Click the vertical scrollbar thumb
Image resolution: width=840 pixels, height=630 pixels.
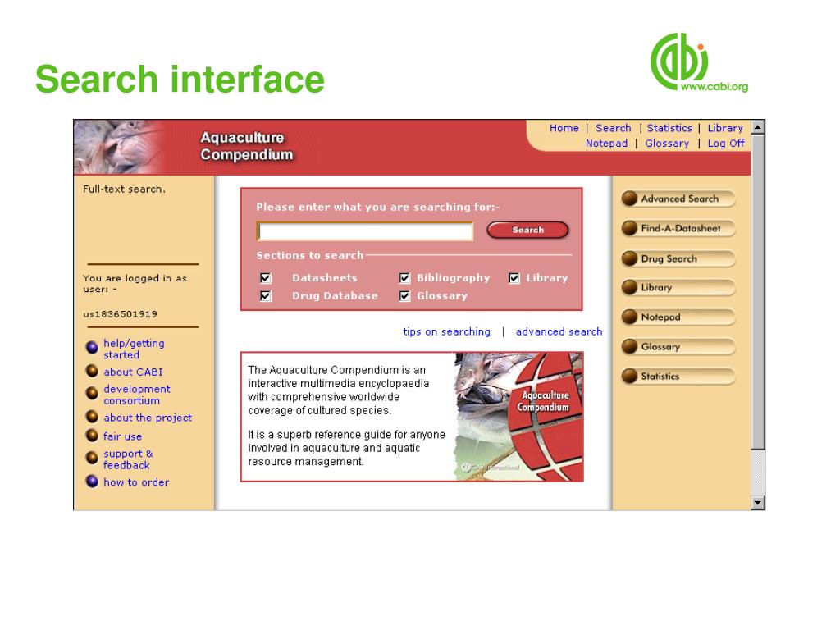point(757,292)
